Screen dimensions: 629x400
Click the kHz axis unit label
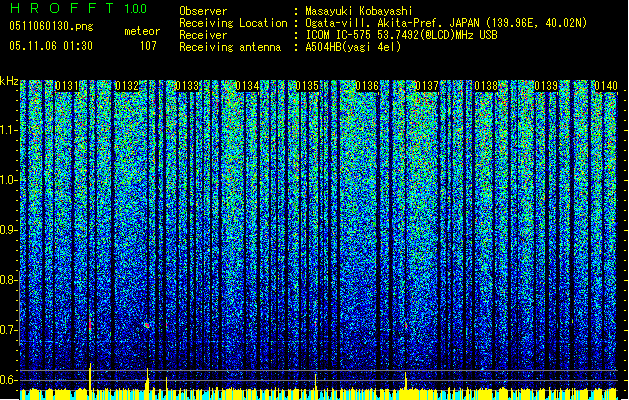pyautogui.click(x=9, y=81)
